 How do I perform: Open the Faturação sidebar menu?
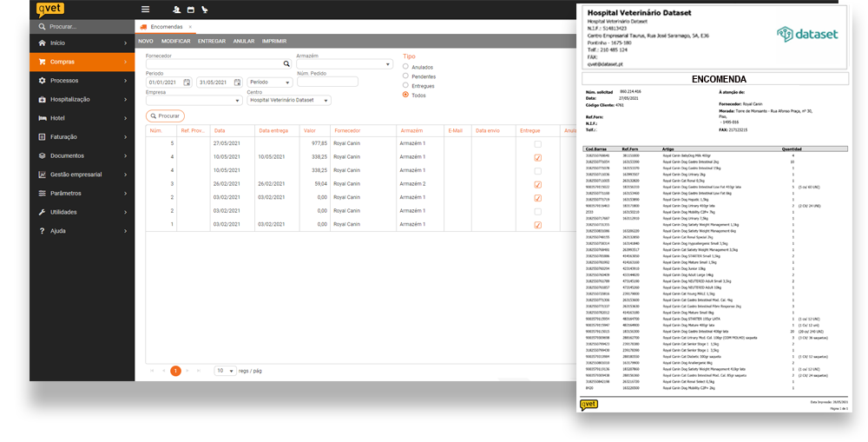click(x=82, y=137)
